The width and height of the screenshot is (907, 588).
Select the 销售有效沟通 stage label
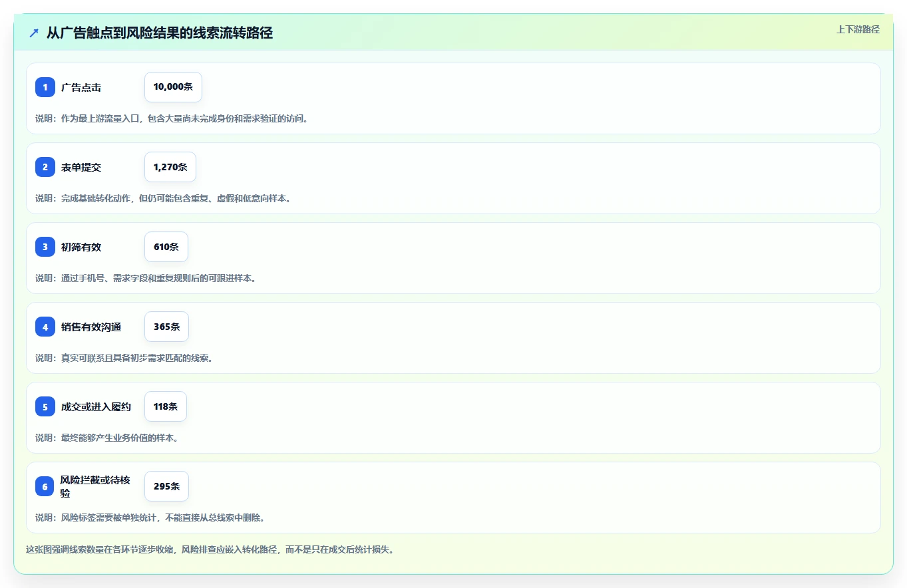pyautogui.click(x=91, y=327)
